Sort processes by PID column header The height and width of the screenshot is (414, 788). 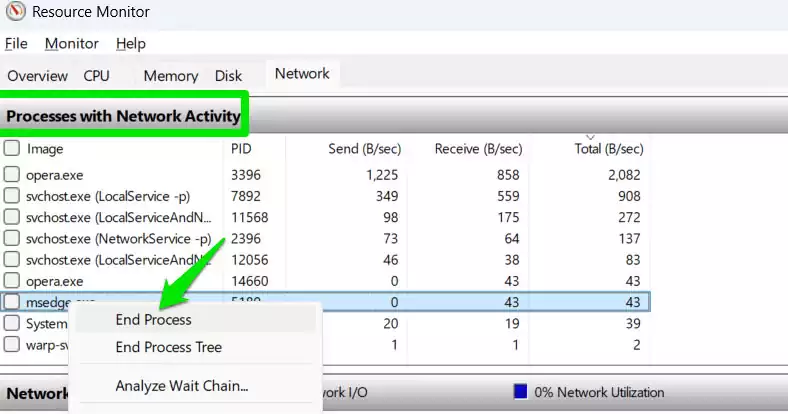pos(241,149)
